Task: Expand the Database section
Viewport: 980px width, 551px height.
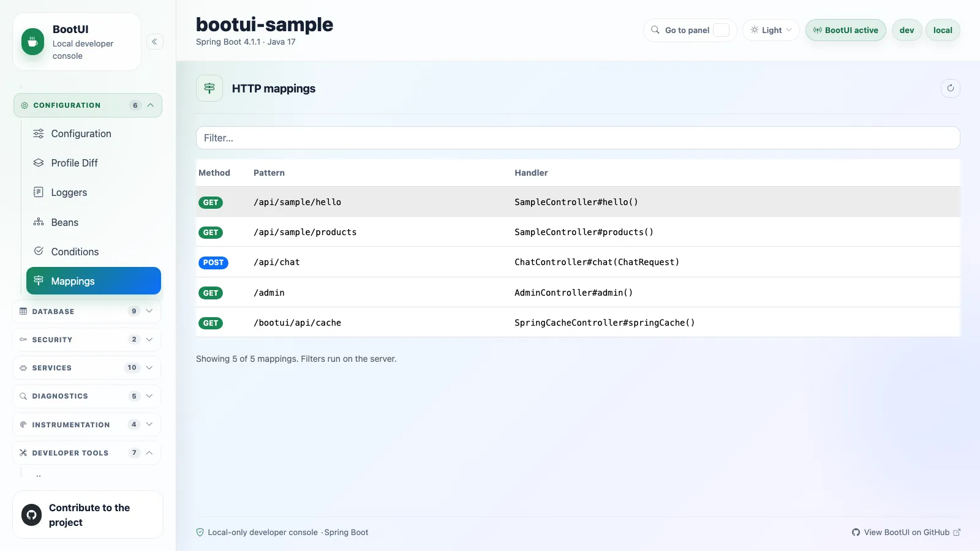Action: (87, 312)
